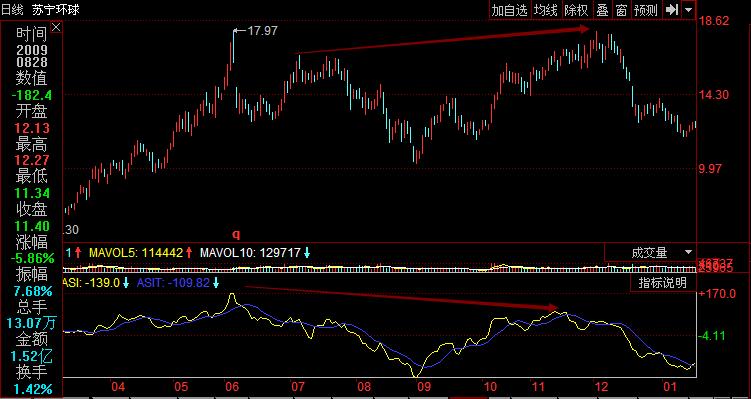Open 指标说明 indicator description
The height and width of the screenshot is (399, 751).
point(662,283)
